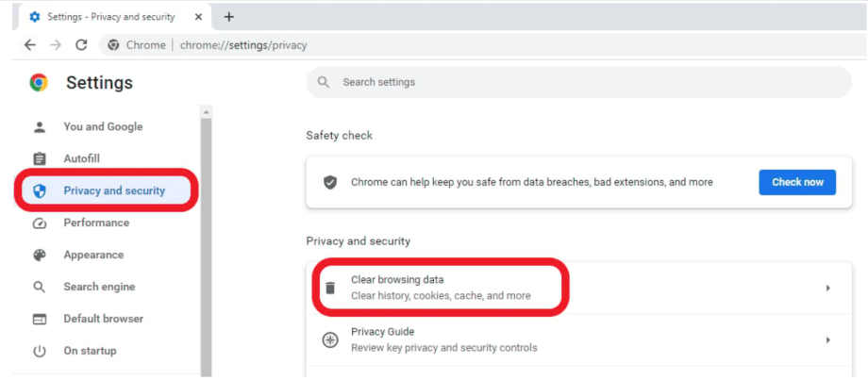Image resolution: width=868 pixels, height=380 pixels.
Task: Click the Check now button
Action: pos(797,182)
